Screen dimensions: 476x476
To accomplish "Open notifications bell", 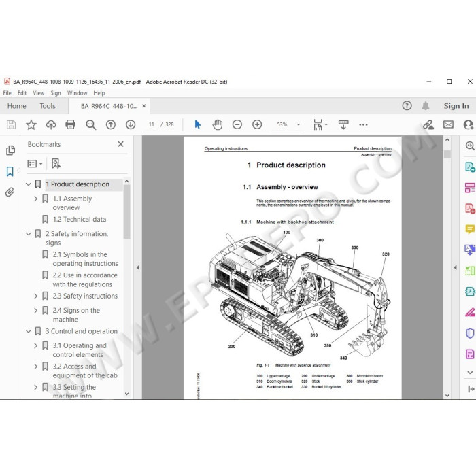I will click(x=426, y=105).
